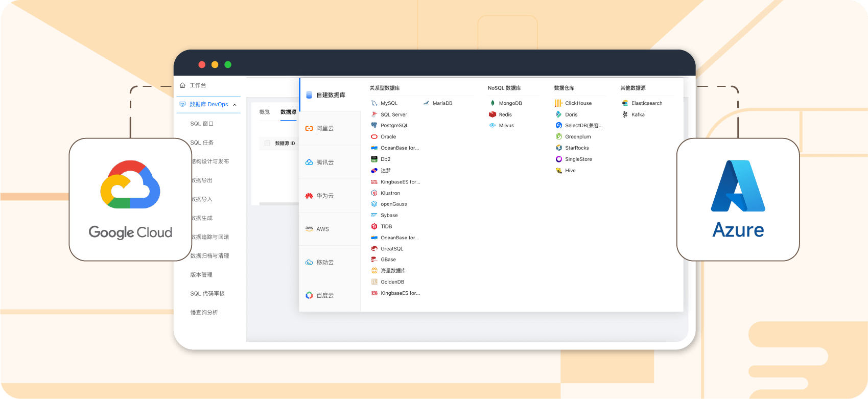Viewport: 868px width, 399px height.
Task: Open the 工作台 home icon
Action: coord(182,85)
